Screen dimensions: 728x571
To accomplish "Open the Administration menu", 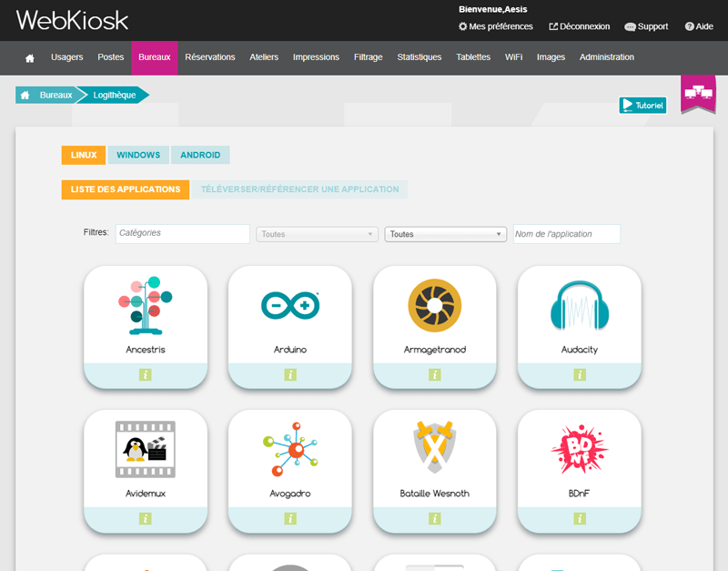I will (607, 57).
